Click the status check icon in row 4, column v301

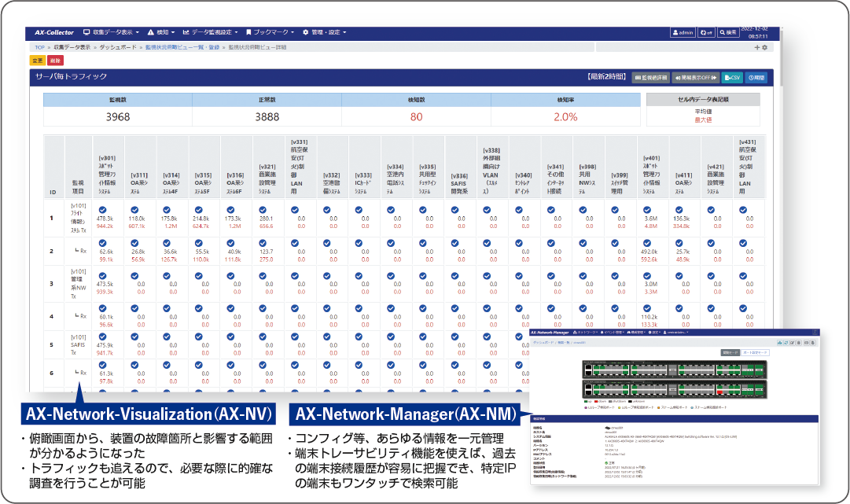coord(102,308)
